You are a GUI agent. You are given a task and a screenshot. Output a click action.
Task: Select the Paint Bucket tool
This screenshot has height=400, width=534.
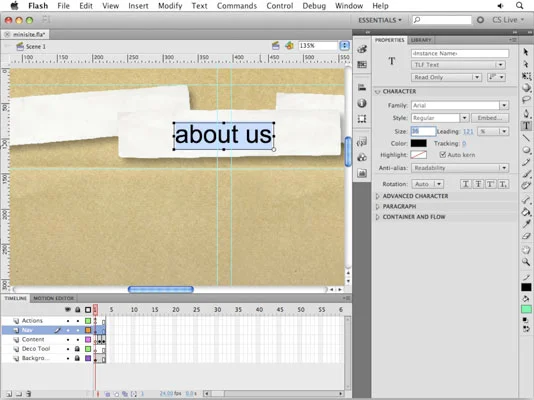526,212
